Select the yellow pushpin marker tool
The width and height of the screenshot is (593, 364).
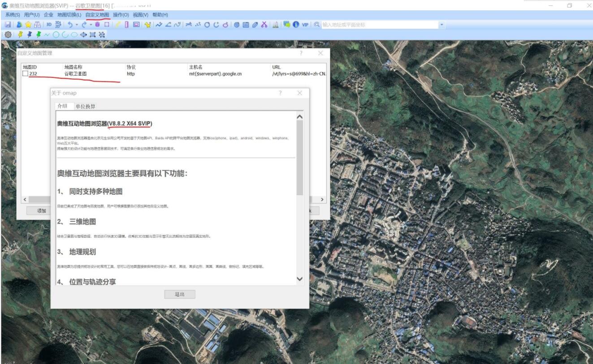click(x=20, y=34)
